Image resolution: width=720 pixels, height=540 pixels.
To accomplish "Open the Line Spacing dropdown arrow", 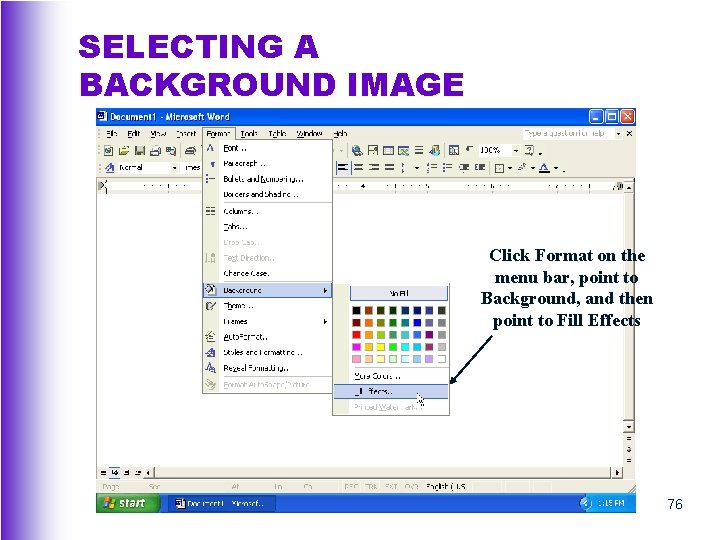I will (416, 168).
